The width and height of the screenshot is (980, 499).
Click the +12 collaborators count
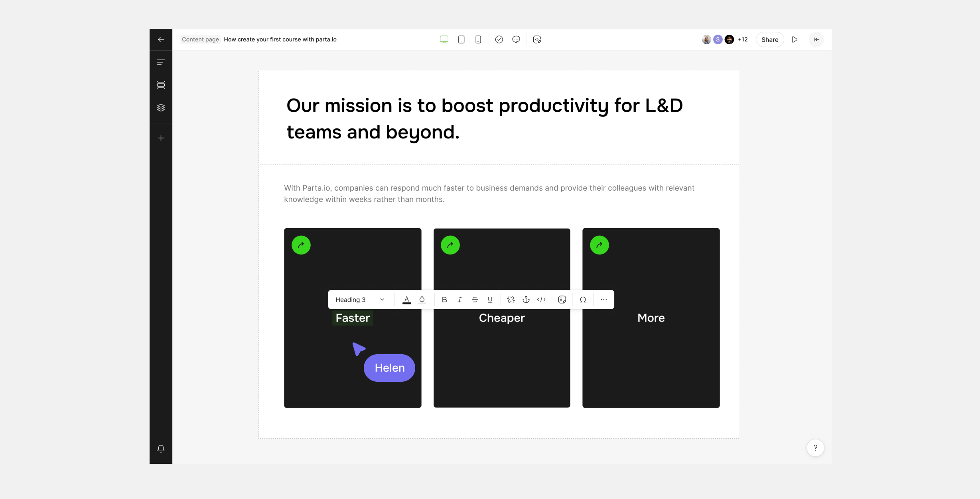click(x=743, y=39)
